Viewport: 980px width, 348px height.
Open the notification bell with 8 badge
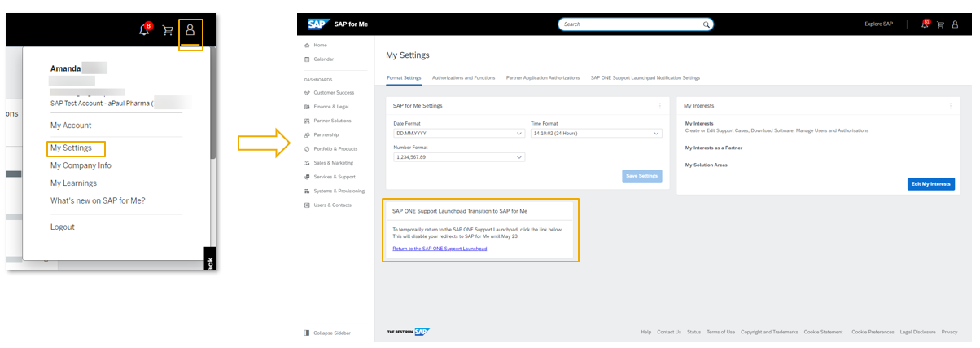[145, 30]
